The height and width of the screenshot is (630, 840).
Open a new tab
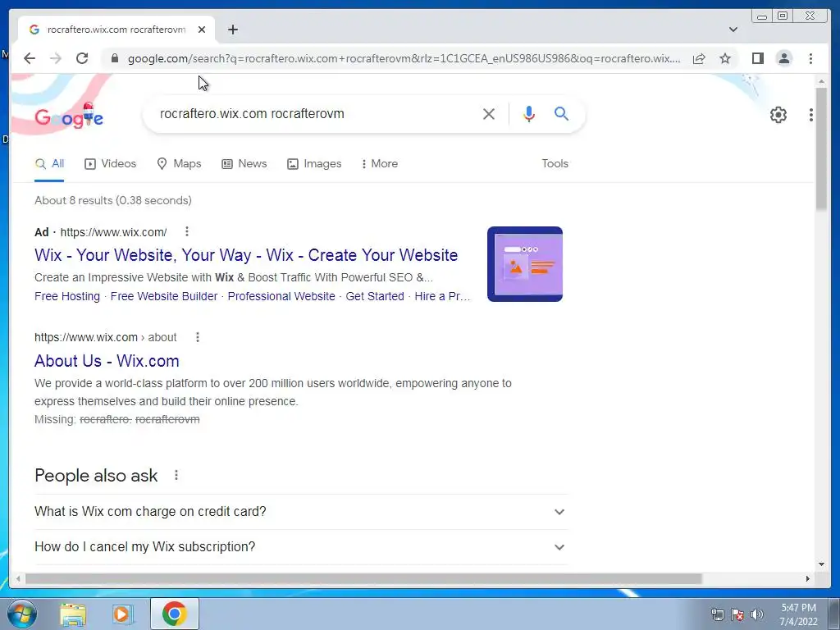[x=232, y=30]
